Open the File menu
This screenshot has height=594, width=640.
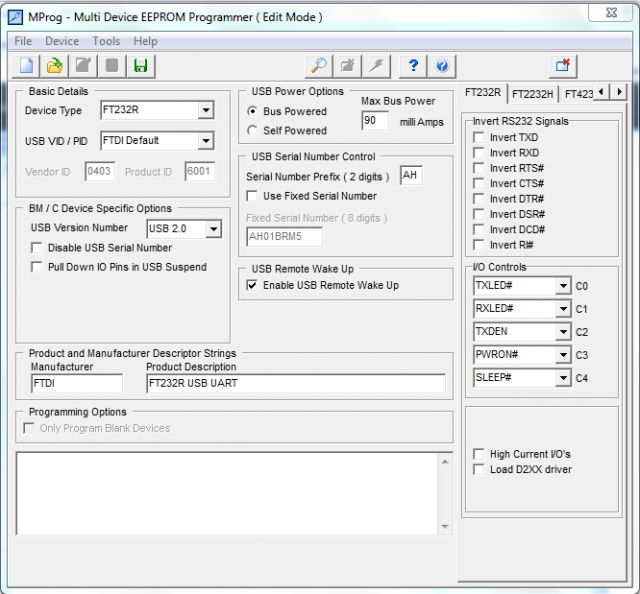[x=23, y=41]
